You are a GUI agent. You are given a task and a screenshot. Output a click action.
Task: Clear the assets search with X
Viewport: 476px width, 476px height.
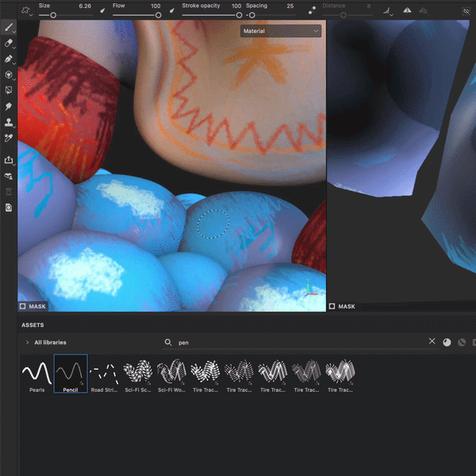[x=432, y=341]
